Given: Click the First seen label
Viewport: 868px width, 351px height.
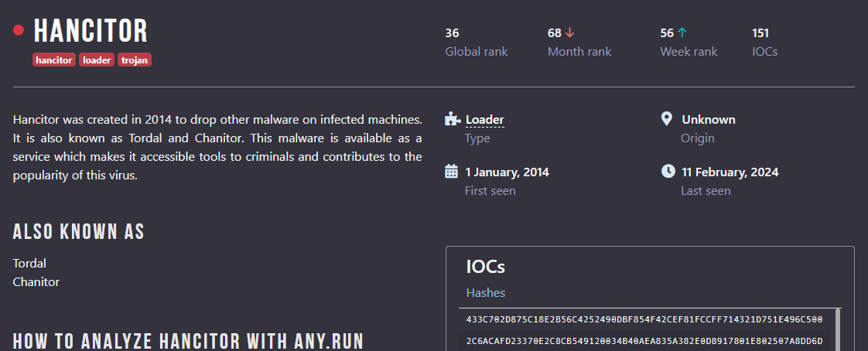Looking at the screenshot, I should 490,191.
